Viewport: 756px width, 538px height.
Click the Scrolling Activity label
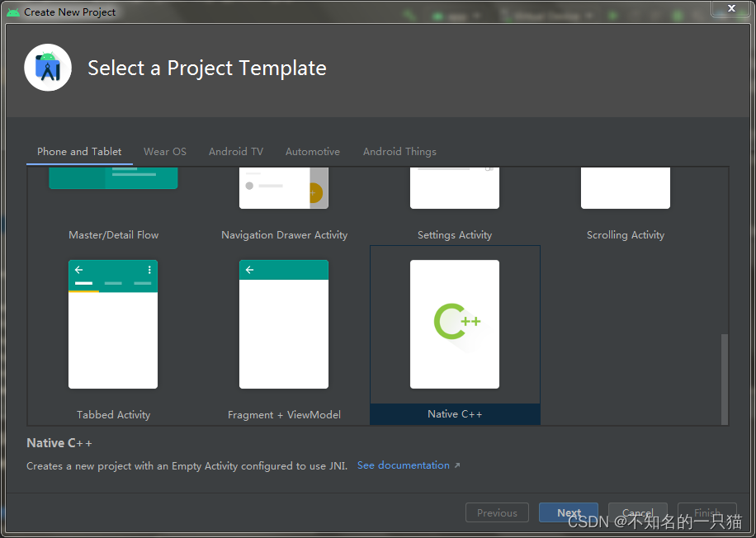[626, 235]
